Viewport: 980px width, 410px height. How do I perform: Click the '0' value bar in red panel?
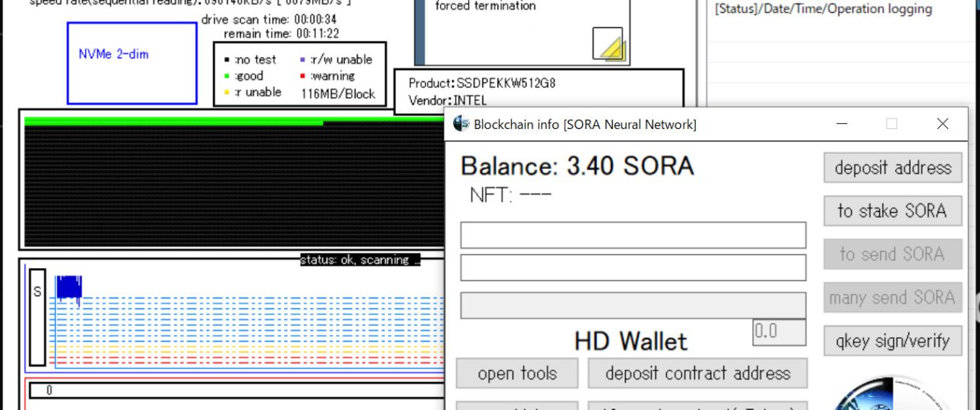click(236, 390)
